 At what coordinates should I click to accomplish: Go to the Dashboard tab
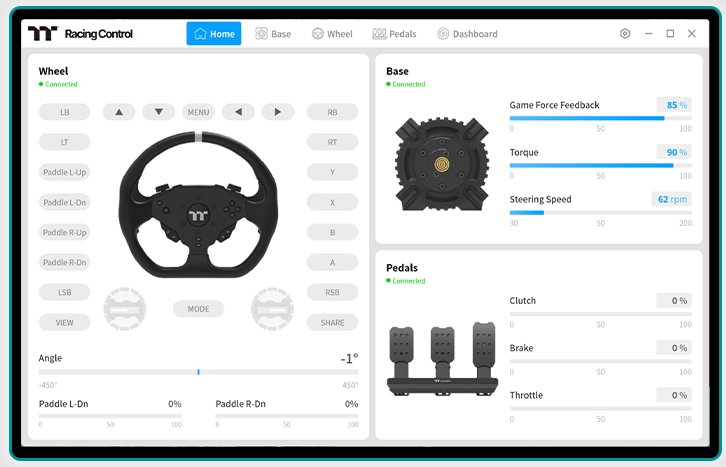point(468,34)
